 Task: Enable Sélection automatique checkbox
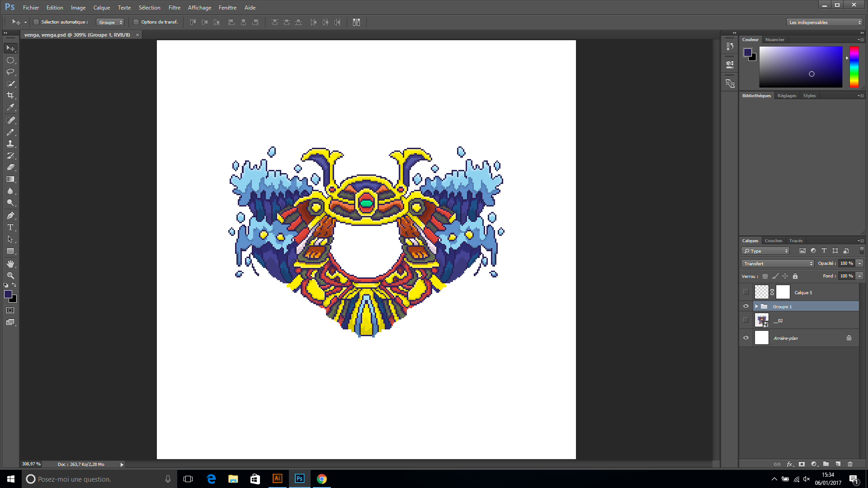36,22
